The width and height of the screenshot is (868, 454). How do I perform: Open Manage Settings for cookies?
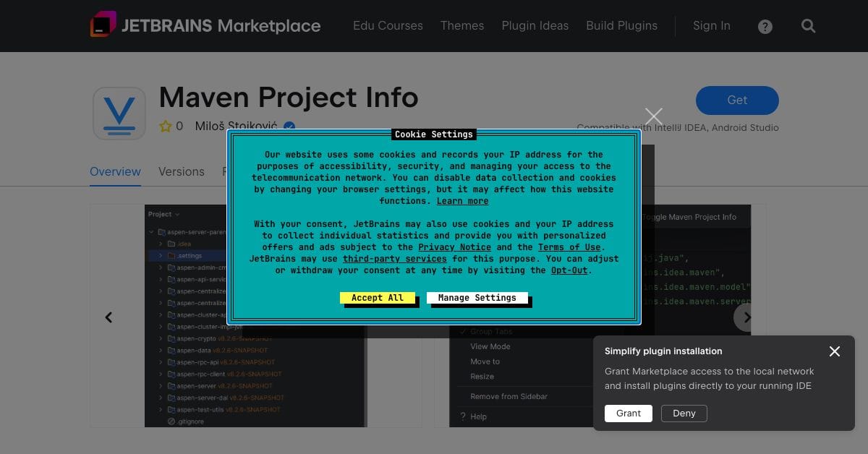(x=477, y=298)
